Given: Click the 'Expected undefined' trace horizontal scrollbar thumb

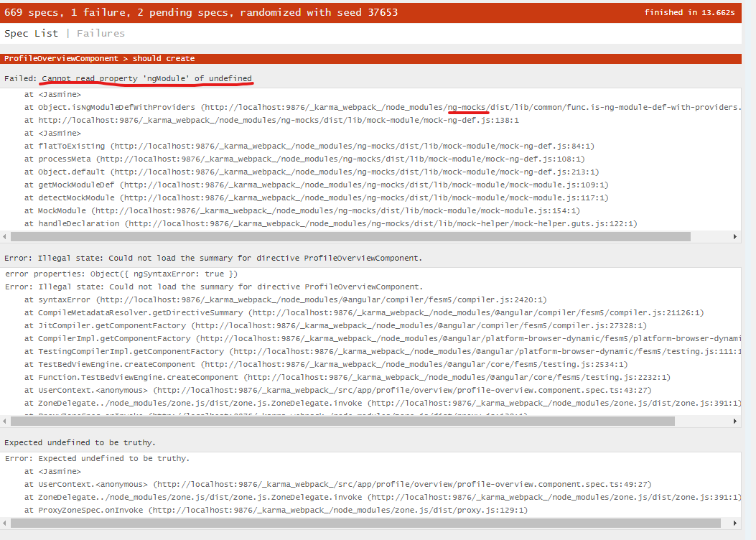Looking at the screenshot, I should [x=365, y=523].
